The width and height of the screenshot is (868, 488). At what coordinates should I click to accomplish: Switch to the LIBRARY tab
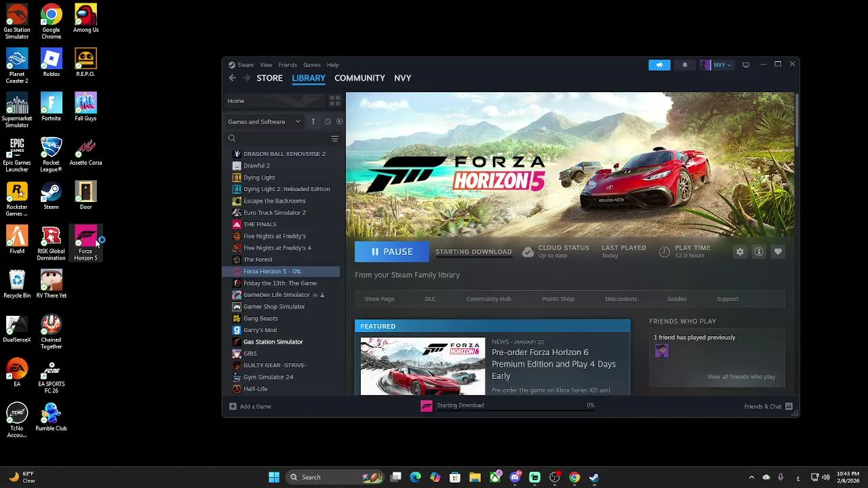click(x=309, y=78)
